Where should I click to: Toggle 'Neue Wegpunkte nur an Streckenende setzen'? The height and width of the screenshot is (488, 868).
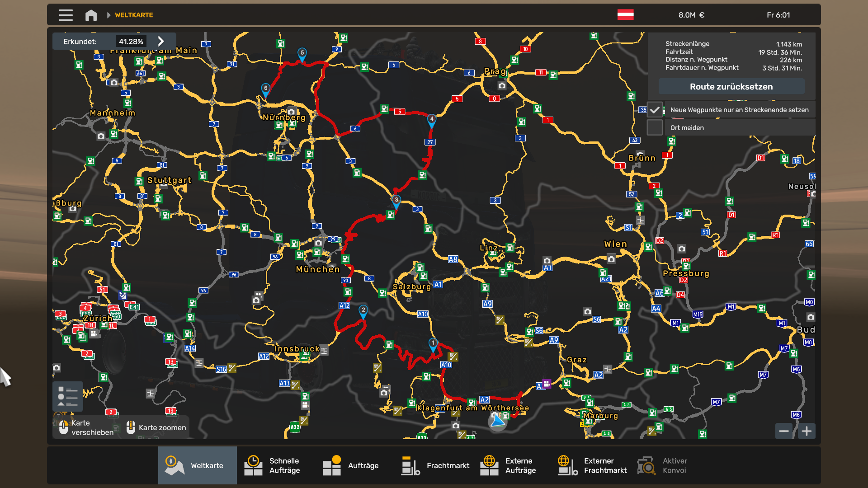[x=655, y=110]
